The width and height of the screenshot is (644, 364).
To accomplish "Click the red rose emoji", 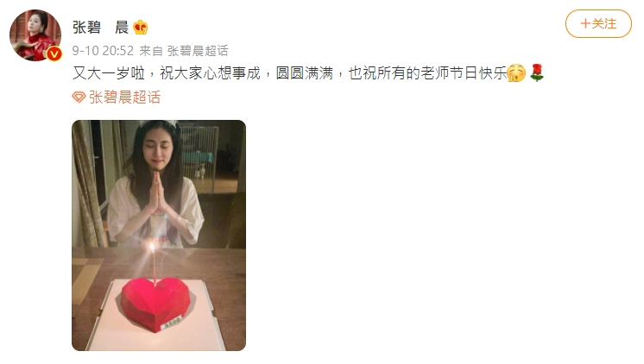I will click(537, 73).
